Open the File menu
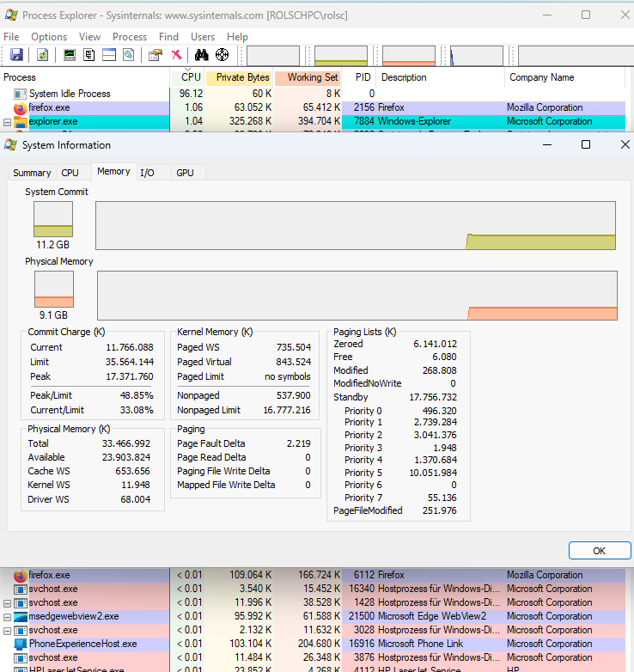The image size is (634, 672). tap(11, 37)
